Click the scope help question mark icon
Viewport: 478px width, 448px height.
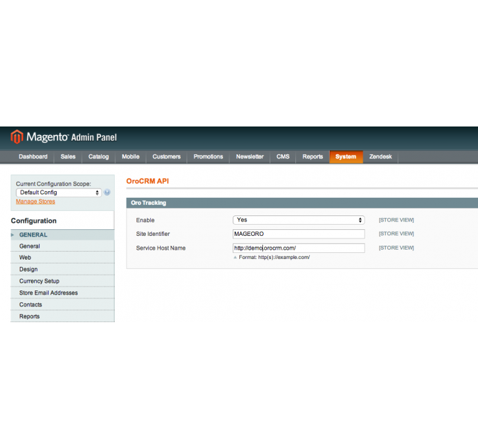[x=107, y=192]
